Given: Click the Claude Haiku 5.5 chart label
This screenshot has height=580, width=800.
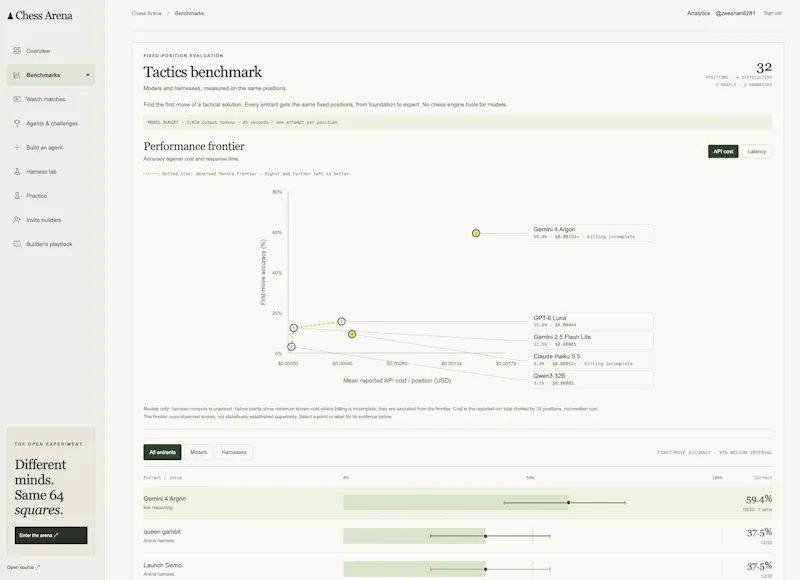Looking at the screenshot, I should [591, 360].
